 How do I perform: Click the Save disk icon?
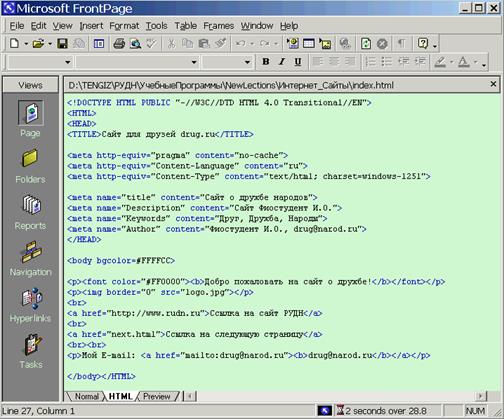(62, 44)
